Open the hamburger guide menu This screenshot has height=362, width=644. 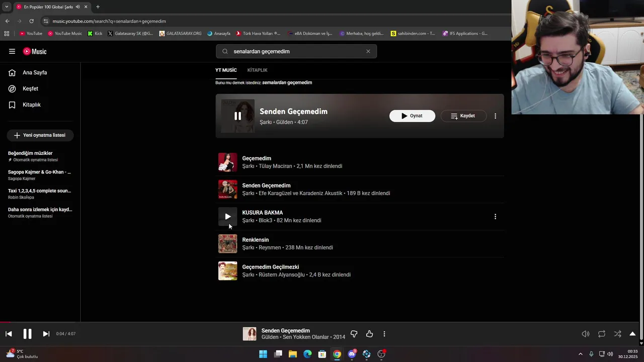click(x=12, y=51)
